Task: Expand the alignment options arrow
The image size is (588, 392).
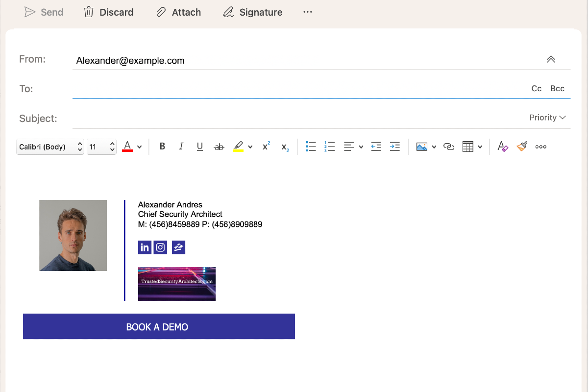Action: point(361,147)
